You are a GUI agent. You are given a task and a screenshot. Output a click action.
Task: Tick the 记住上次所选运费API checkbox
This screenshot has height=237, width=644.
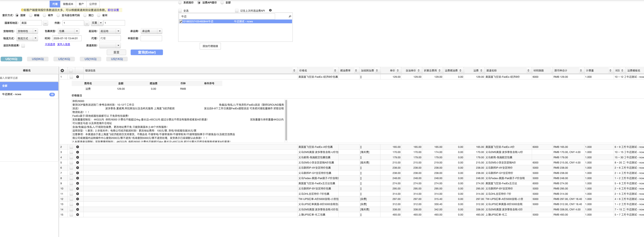237,11
